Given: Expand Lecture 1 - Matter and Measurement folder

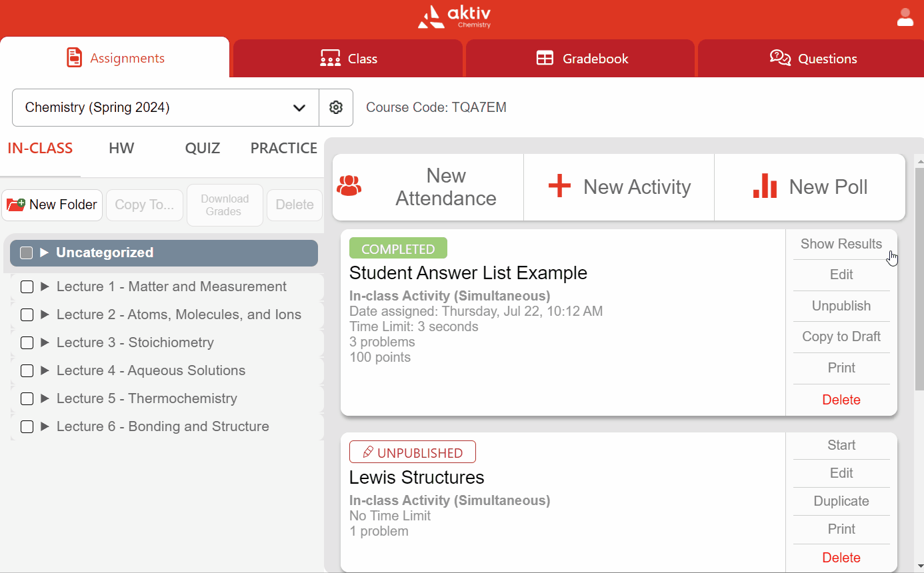Looking at the screenshot, I should coord(45,287).
